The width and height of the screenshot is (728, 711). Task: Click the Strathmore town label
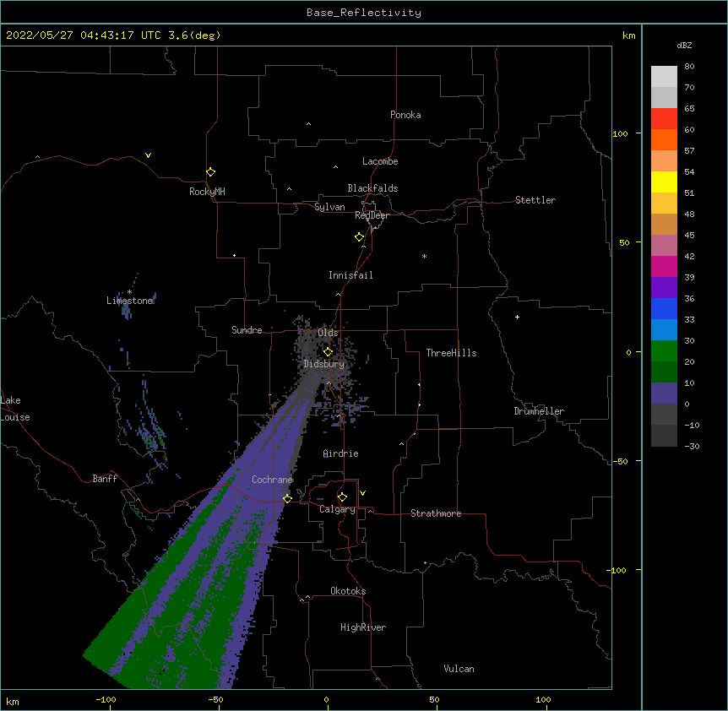(x=436, y=513)
